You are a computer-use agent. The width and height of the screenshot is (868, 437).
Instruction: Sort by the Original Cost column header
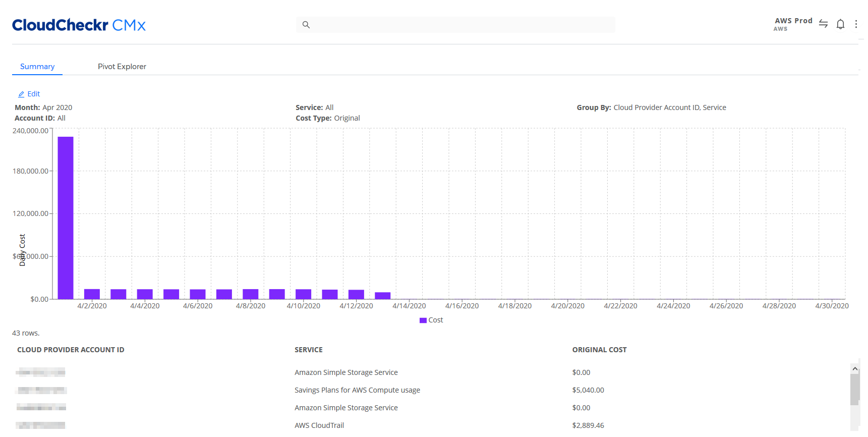coord(599,350)
